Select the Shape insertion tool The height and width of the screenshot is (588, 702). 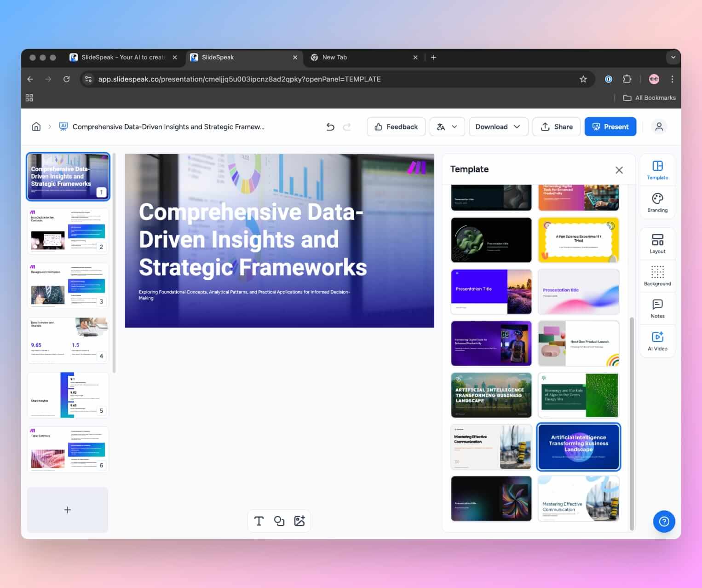tap(279, 520)
